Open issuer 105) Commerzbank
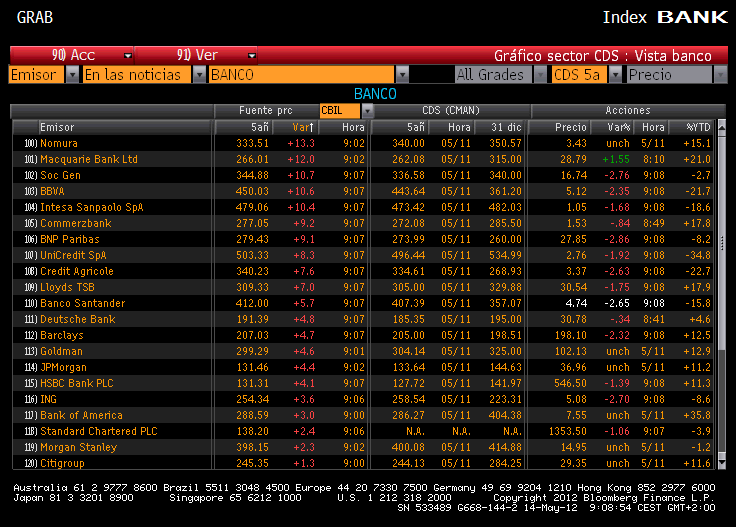Image resolution: width=736 pixels, height=527 pixels. coord(76,223)
